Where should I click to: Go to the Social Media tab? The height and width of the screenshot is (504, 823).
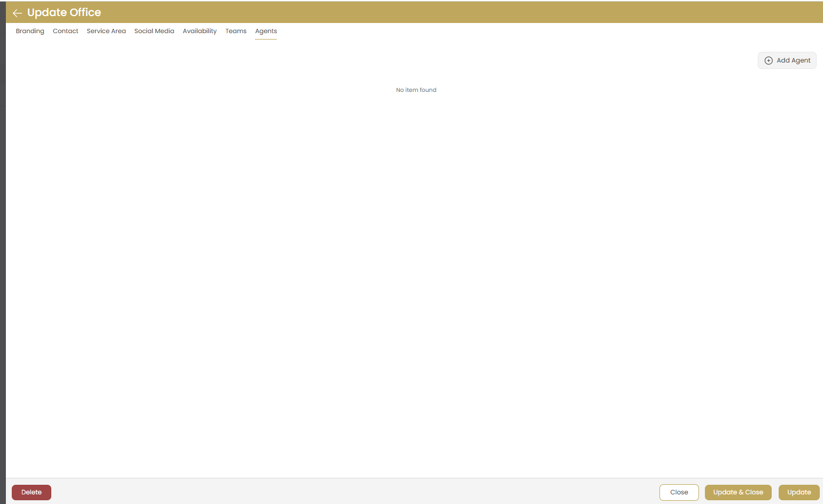[x=154, y=31]
